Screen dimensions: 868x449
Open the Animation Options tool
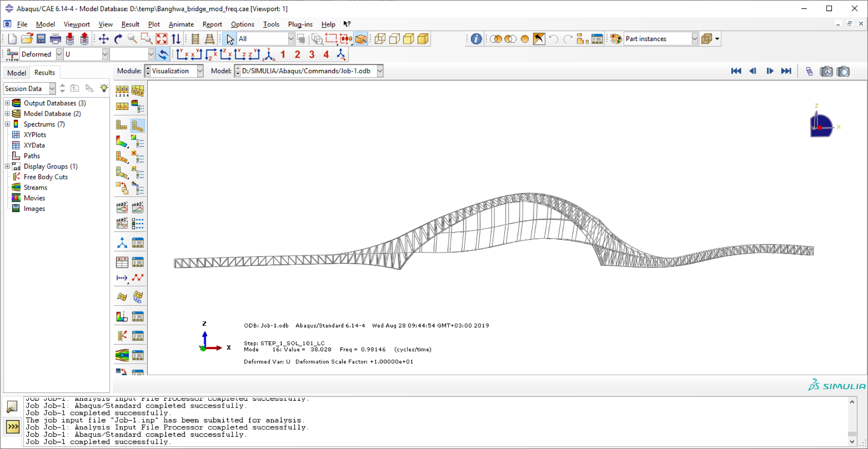[x=138, y=223]
